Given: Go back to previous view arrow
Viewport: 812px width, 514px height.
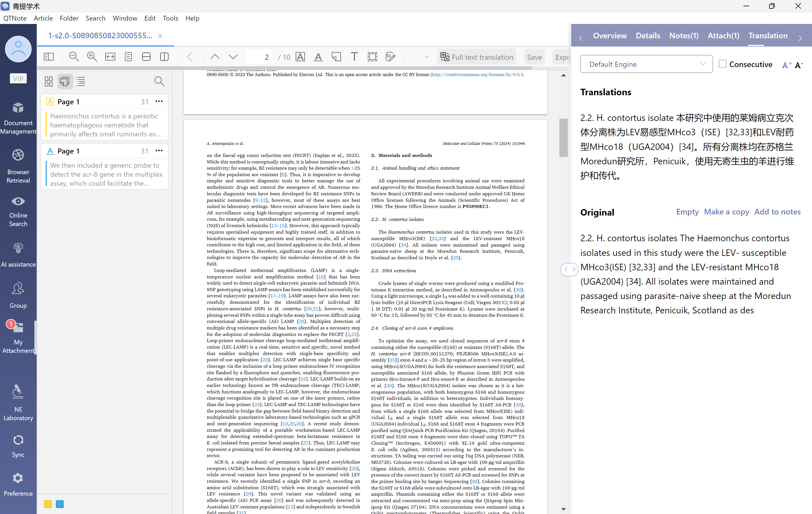Looking at the screenshot, I should (x=190, y=57).
